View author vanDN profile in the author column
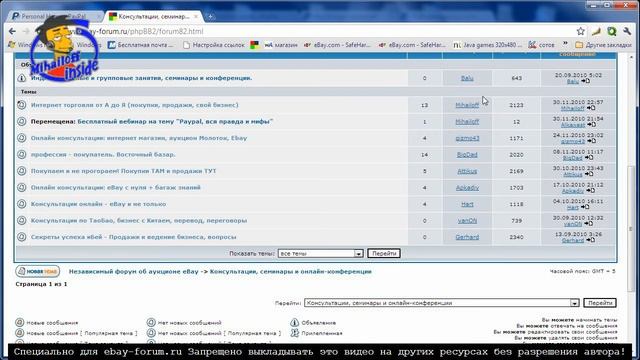Image resolution: width=640 pixels, height=360 pixels. click(x=467, y=220)
